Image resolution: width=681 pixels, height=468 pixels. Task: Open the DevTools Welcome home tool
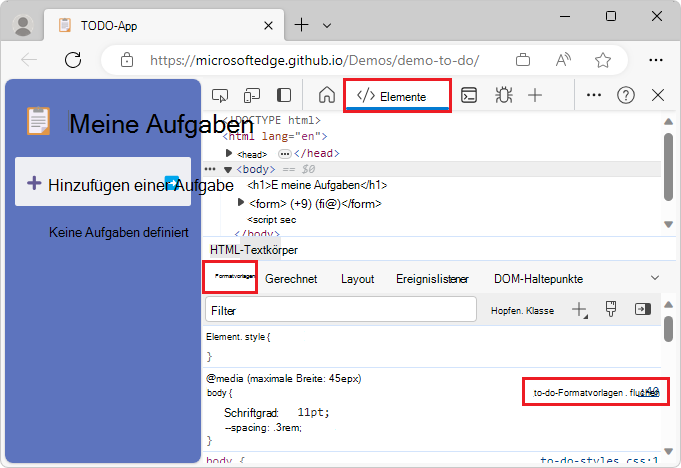[327, 95]
